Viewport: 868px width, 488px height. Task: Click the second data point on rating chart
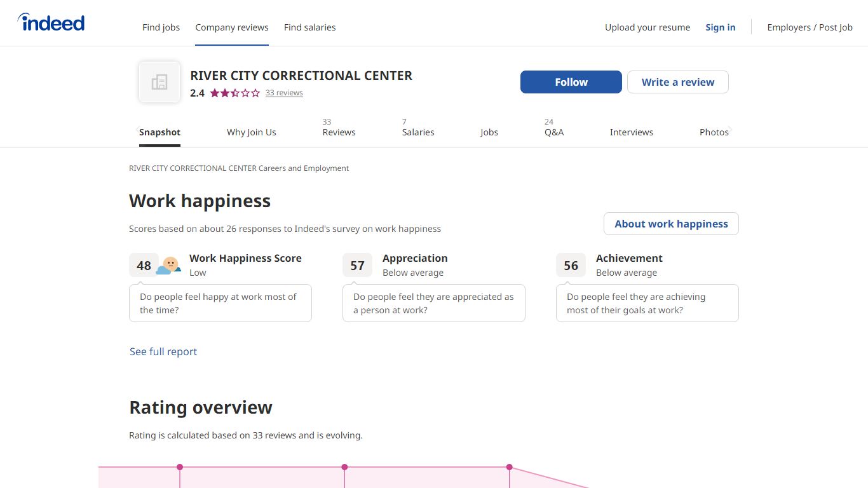[x=344, y=467]
